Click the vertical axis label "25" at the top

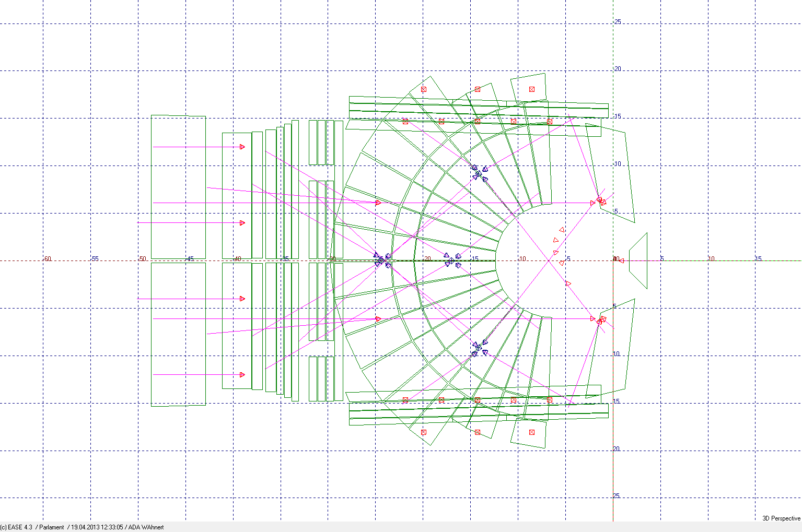click(x=618, y=22)
